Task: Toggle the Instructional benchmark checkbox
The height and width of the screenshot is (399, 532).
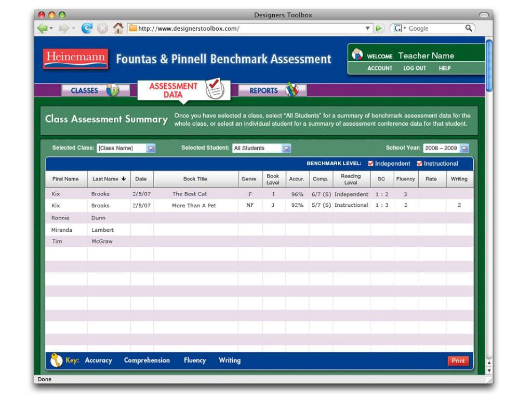Action: 419,164
